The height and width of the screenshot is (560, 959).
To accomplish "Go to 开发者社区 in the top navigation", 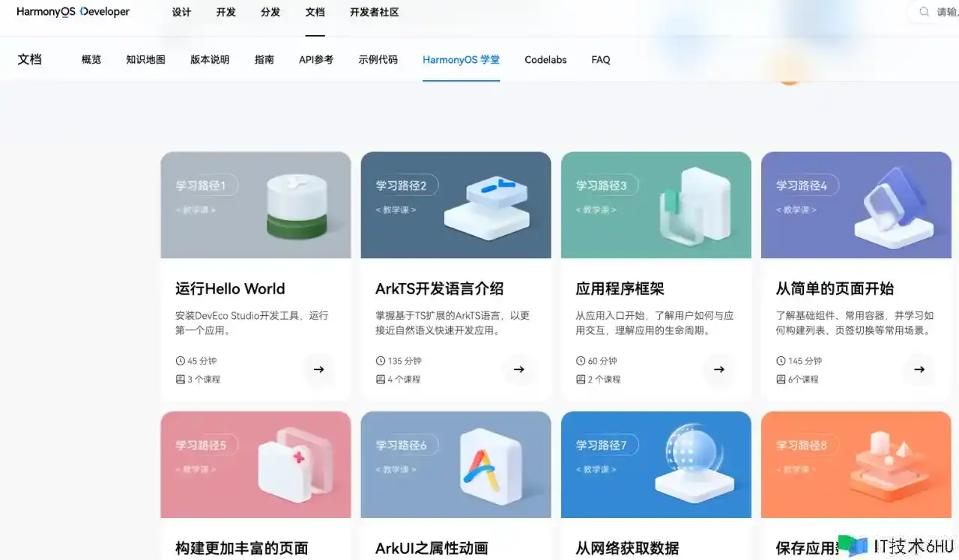I will (374, 13).
